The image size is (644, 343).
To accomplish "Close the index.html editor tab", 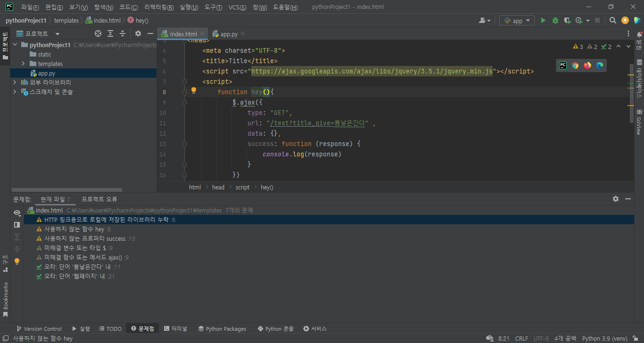I will 202,33.
